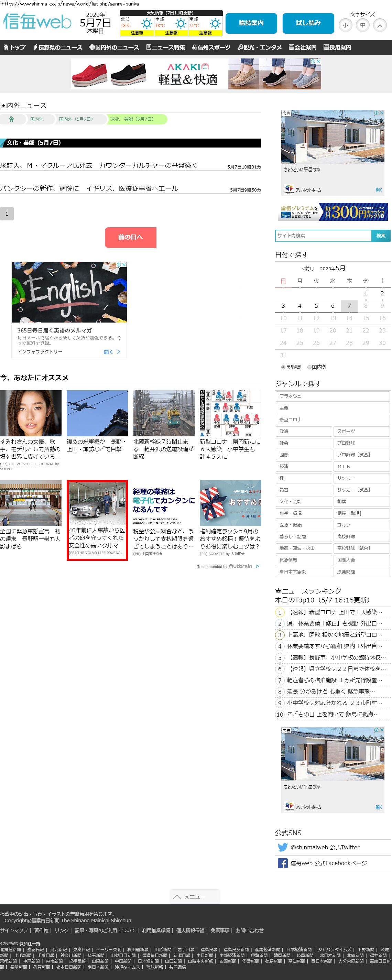Select the 長野県 radio button
This screenshot has height=980, width=392.
[x=283, y=367]
